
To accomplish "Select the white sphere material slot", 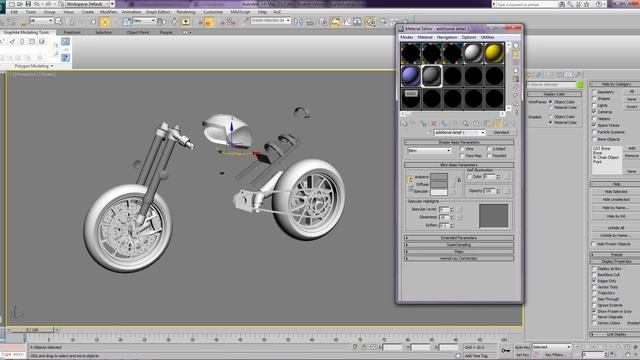I will click(x=473, y=53).
